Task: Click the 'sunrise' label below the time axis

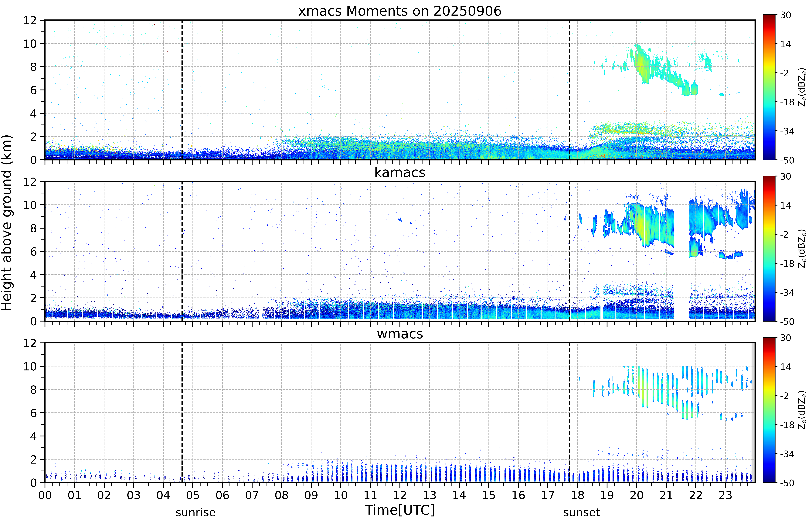Action: 196,512
